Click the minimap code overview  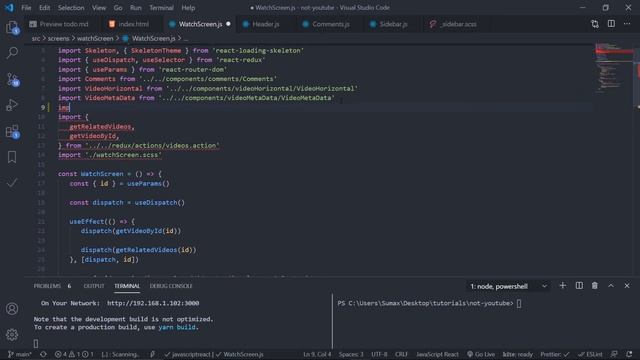[x=613, y=69]
